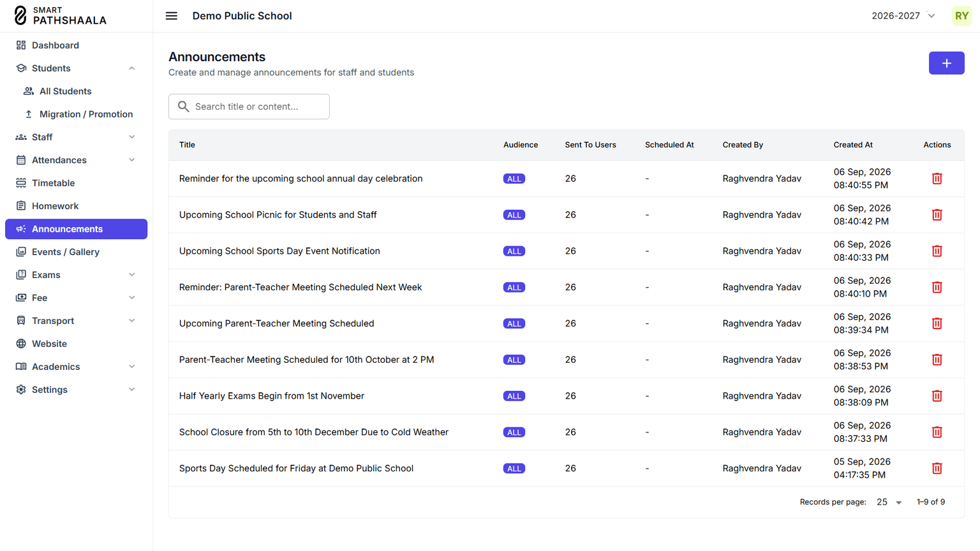This screenshot has height=551, width=980.
Task: Click the Announcements megaphone icon
Action: click(x=21, y=229)
